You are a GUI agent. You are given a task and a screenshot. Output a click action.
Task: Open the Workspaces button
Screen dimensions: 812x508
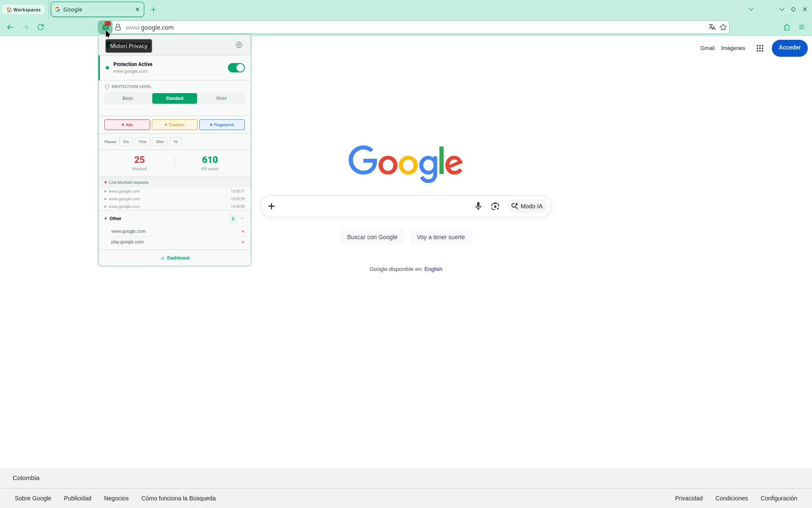click(x=24, y=9)
